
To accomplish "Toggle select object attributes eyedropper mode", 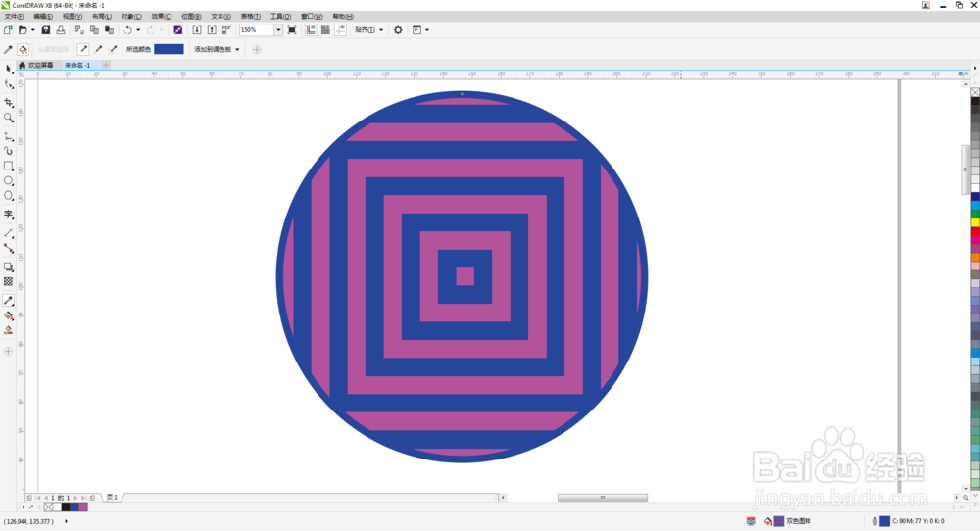I will [8, 49].
